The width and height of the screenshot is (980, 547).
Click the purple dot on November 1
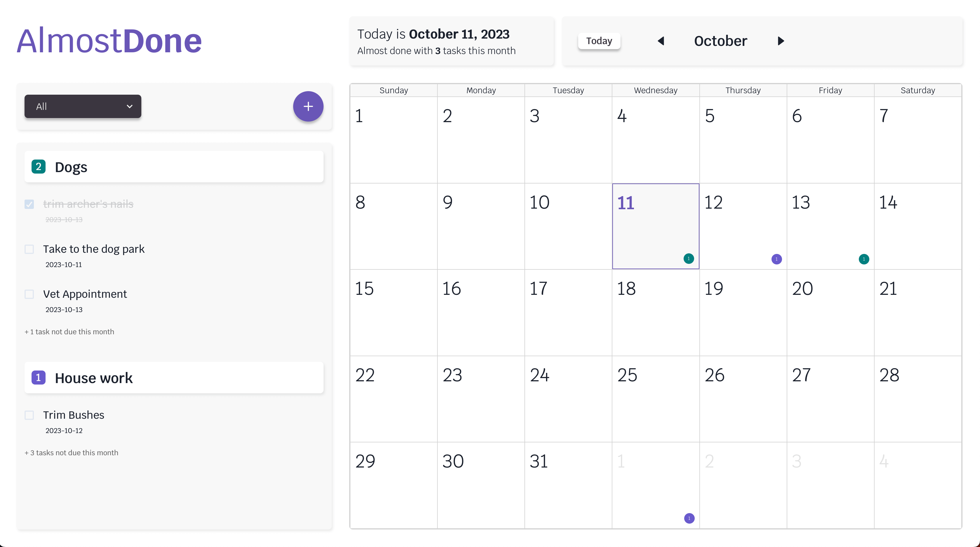[x=689, y=517]
